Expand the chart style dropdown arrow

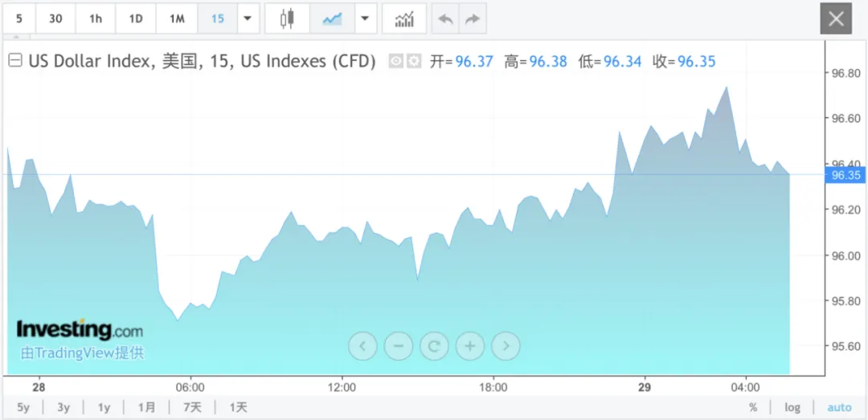point(366,18)
